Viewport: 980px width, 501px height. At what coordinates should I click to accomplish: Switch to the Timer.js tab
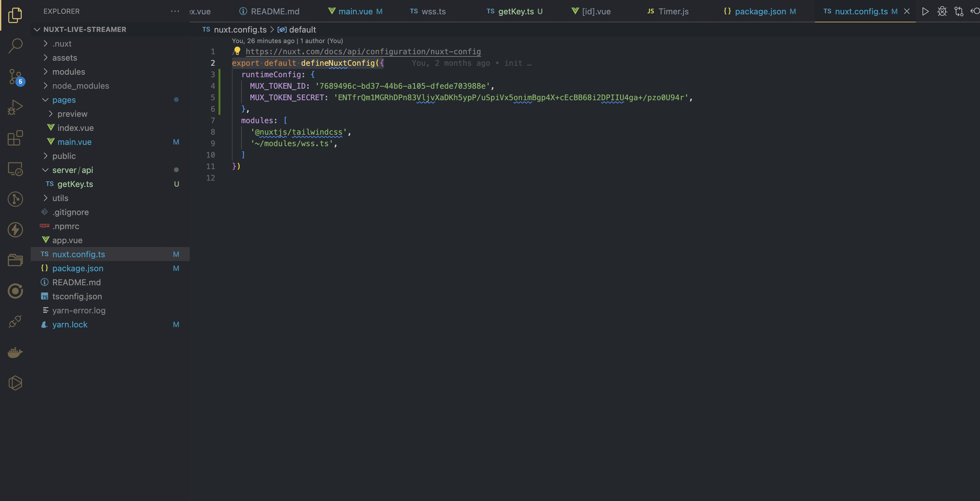pos(669,11)
